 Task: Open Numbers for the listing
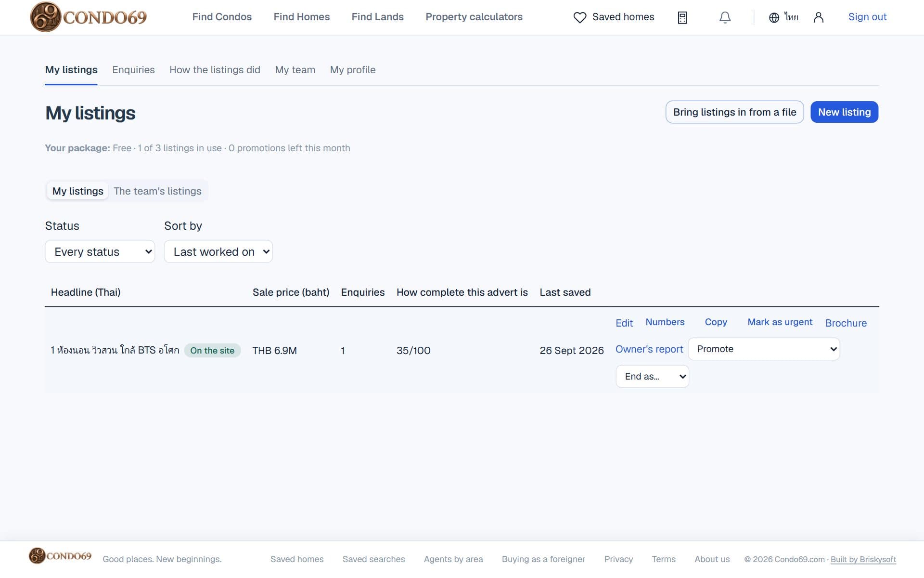click(x=665, y=322)
